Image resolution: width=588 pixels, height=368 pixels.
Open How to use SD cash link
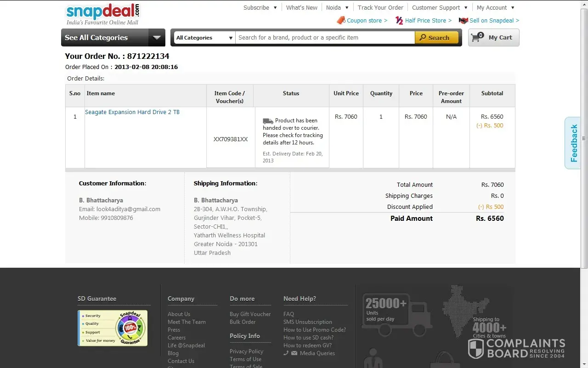pos(308,338)
